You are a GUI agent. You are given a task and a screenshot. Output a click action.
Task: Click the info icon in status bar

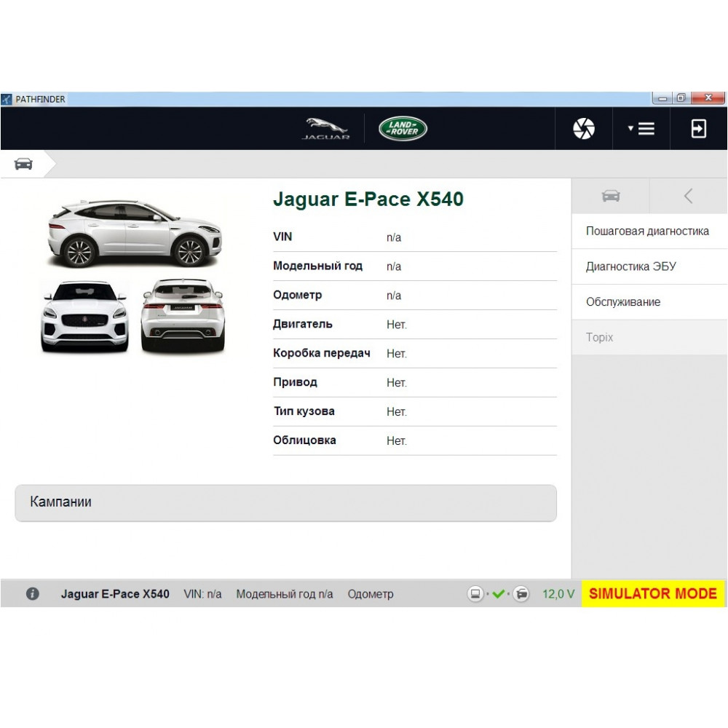pos(33,594)
